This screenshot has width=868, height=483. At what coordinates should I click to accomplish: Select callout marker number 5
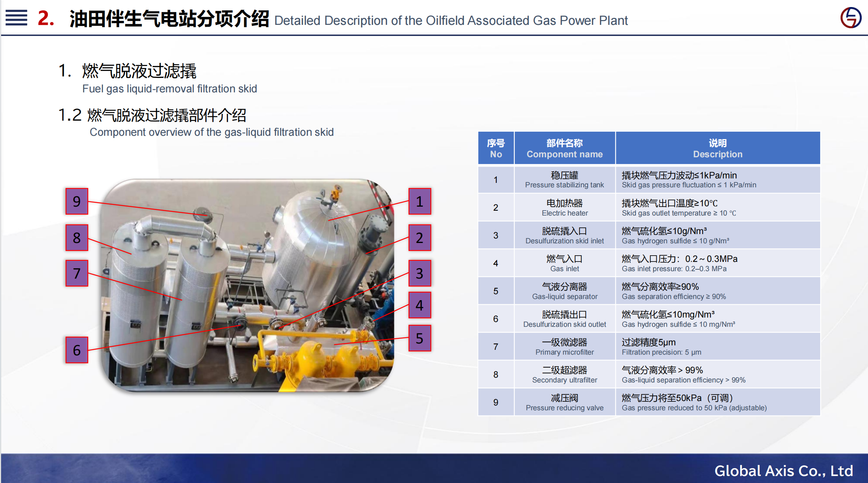420,338
